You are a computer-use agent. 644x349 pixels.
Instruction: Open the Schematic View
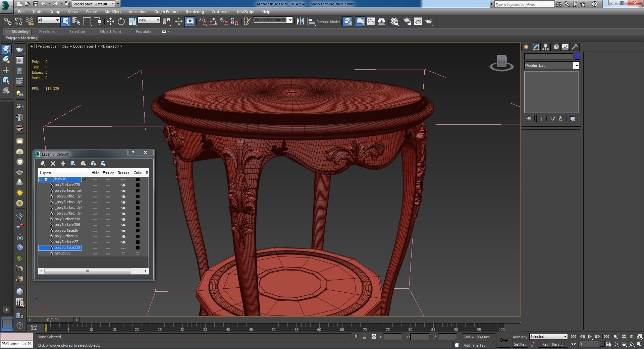(x=382, y=21)
